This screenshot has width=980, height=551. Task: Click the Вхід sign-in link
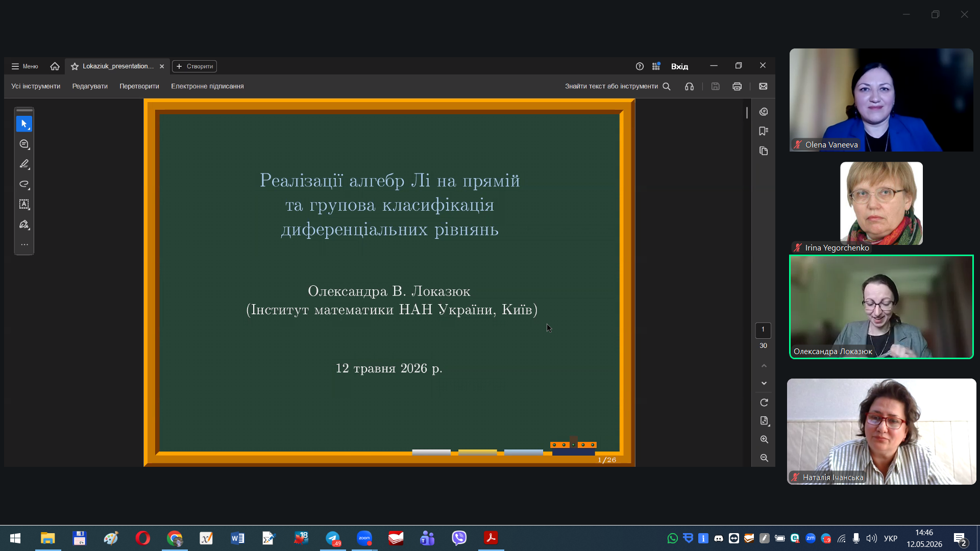click(679, 66)
